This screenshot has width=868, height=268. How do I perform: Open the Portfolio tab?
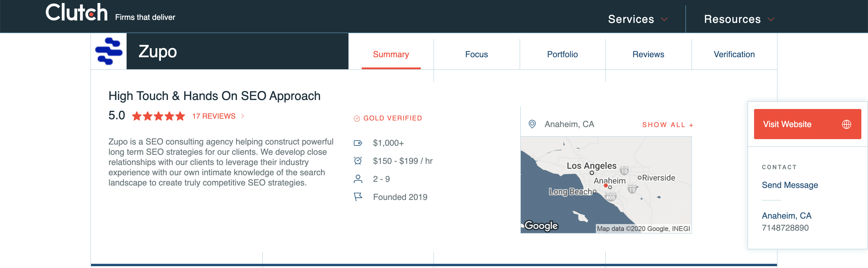pos(562,54)
